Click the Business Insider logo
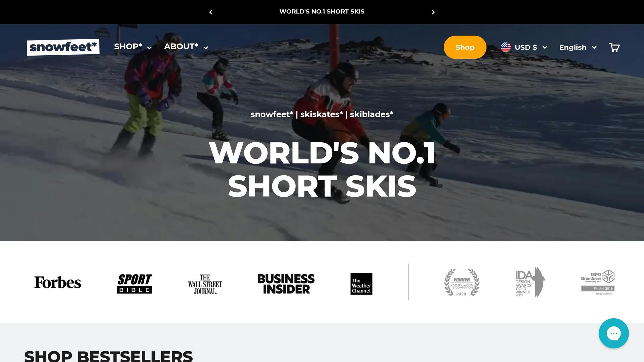Image resolution: width=644 pixels, height=362 pixels. pos(286,284)
